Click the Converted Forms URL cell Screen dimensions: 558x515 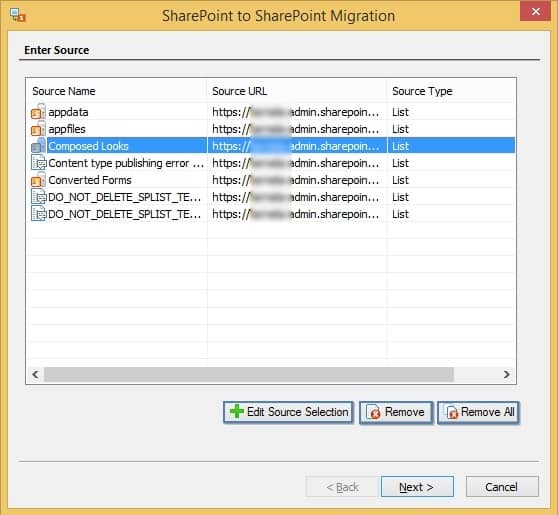pos(297,180)
